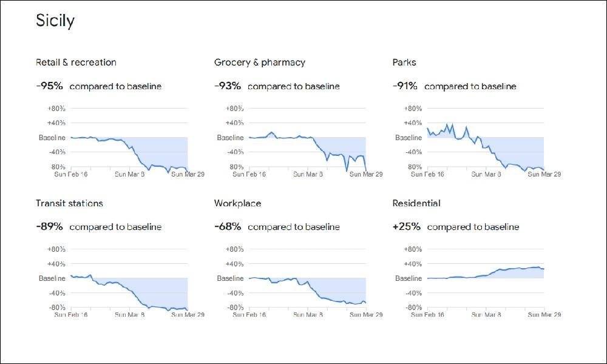This screenshot has height=364, width=607.
Task: Click the Transit stations heading
Action: [x=69, y=203]
